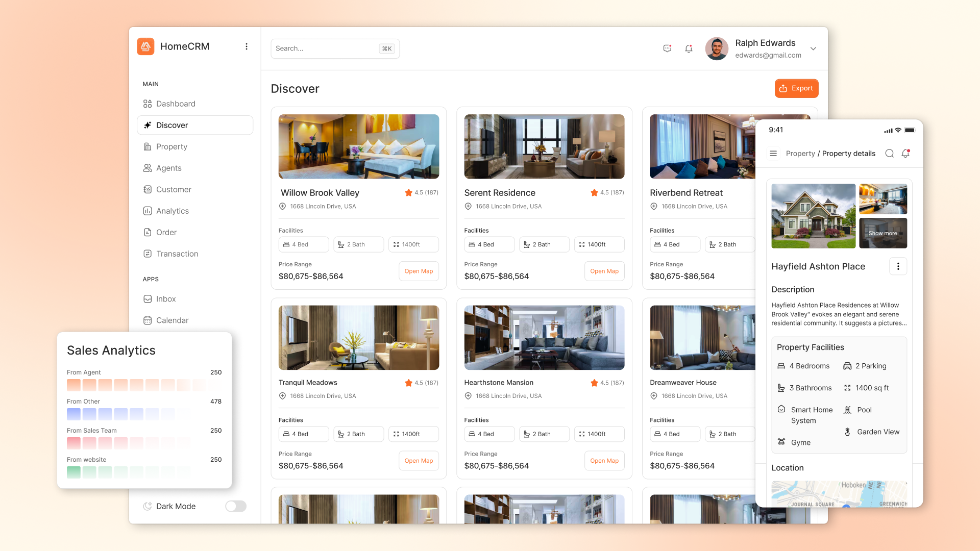
Task: Open Property section in sidebar
Action: [195, 146]
